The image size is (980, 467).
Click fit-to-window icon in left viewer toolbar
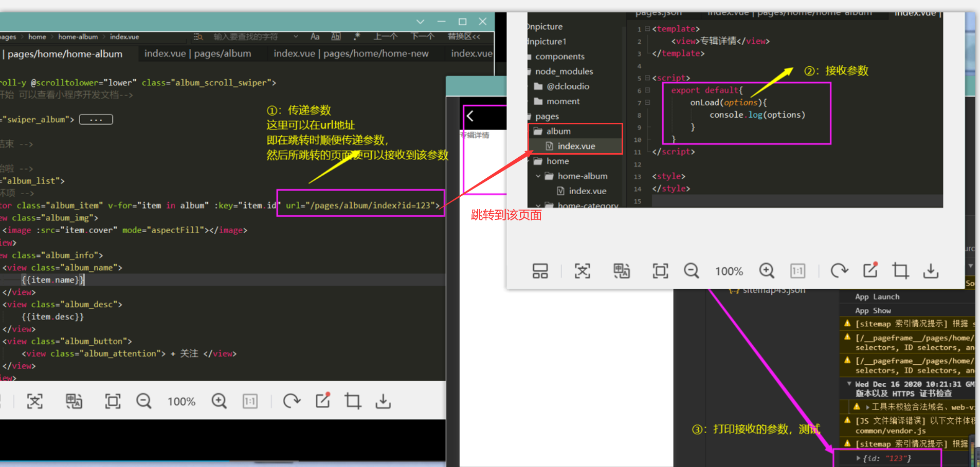(x=113, y=401)
